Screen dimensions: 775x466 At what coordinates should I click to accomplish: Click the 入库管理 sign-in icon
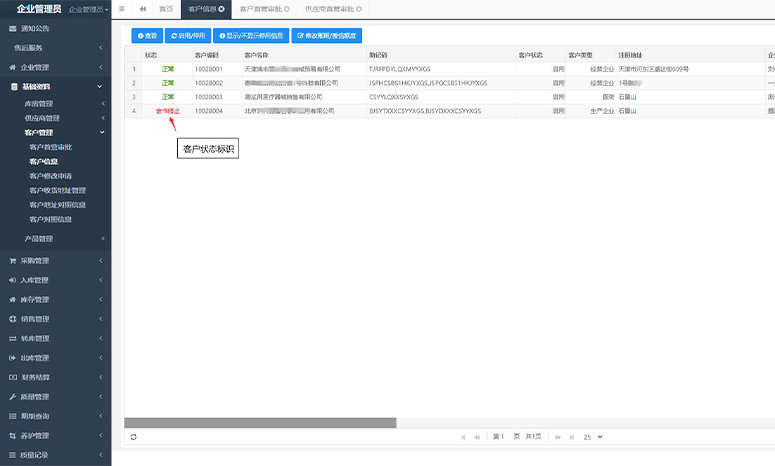pos(12,280)
